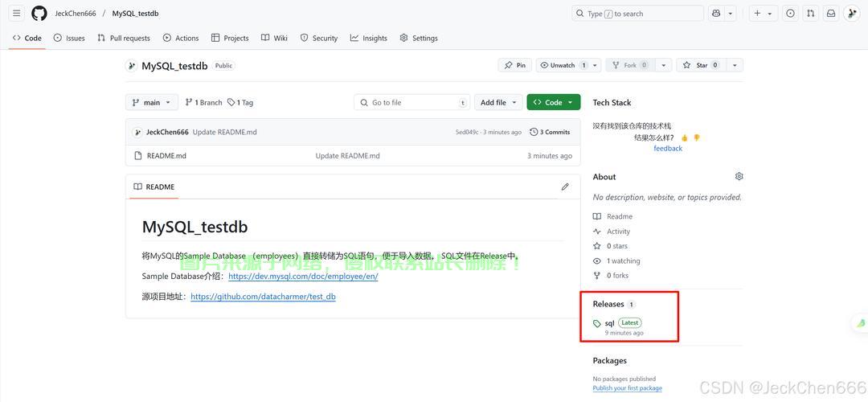Click thumbs down feedback icon in Tech Stack

(697, 137)
